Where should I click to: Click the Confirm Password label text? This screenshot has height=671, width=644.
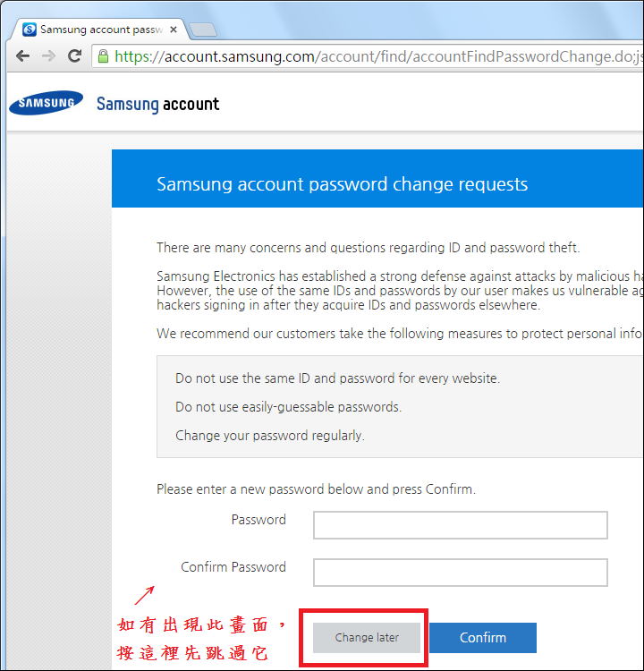point(233,567)
